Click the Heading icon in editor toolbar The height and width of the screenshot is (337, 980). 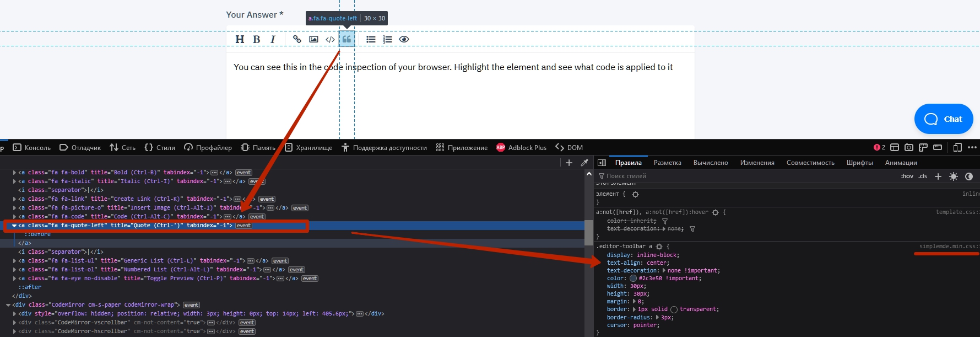pyautogui.click(x=240, y=39)
